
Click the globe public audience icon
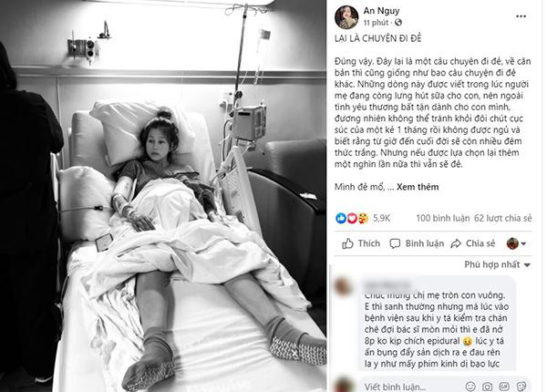click(x=398, y=23)
